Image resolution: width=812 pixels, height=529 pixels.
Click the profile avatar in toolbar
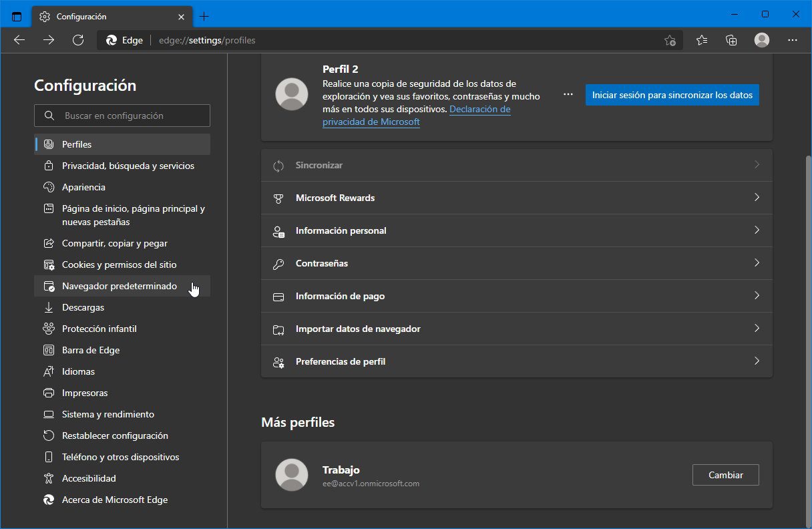762,40
